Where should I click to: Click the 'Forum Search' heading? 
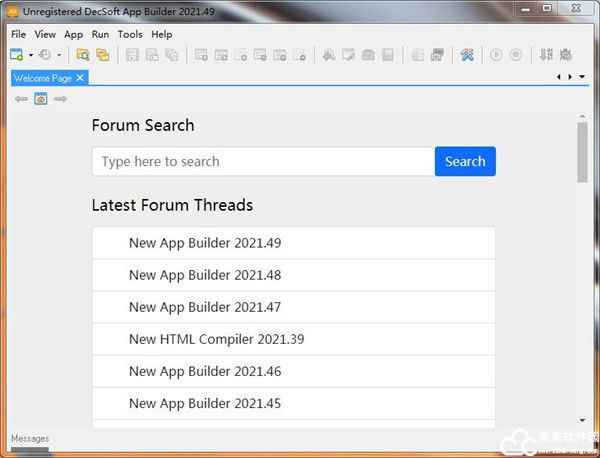pos(143,126)
